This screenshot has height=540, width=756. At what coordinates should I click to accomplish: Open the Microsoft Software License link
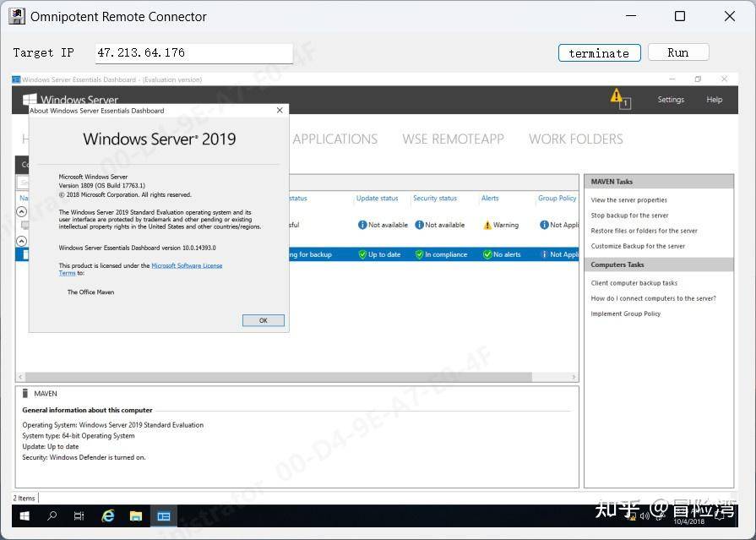coord(187,265)
